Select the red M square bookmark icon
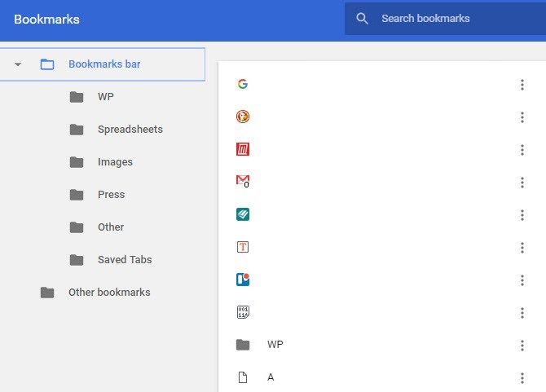This screenshot has height=392, width=546. click(242, 149)
